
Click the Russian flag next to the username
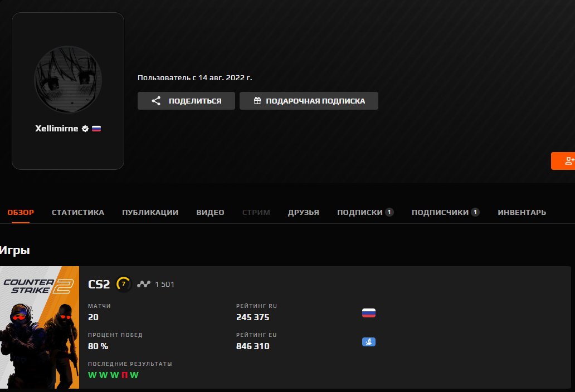coord(96,128)
